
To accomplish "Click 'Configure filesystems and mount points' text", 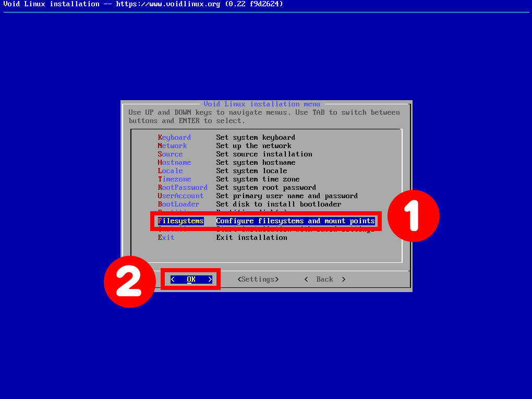I will coord(295,221).
